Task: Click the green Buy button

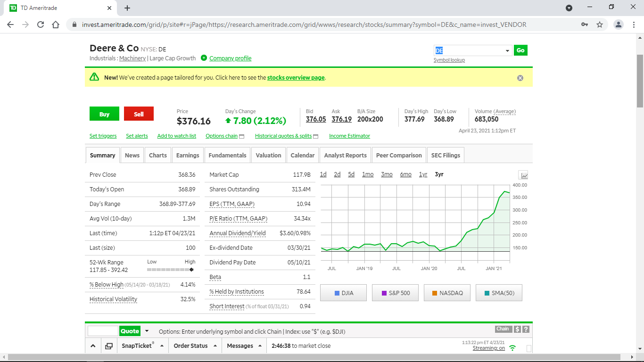Action: [104, 114]
